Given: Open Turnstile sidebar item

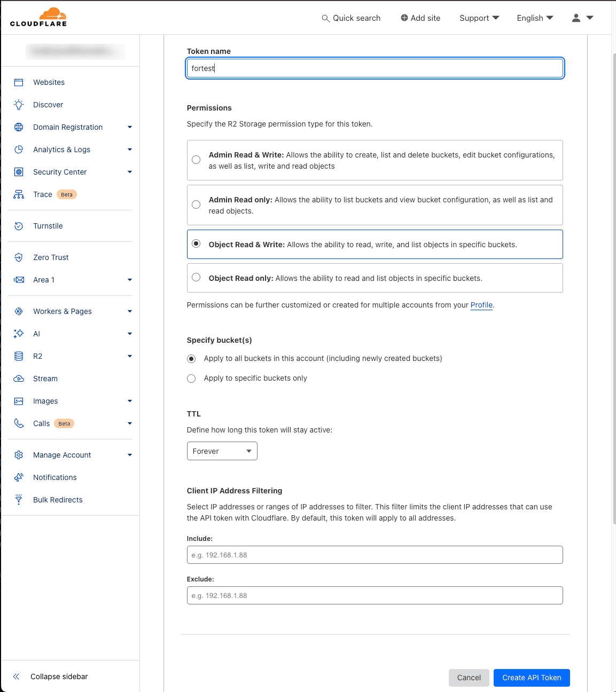Looking at the screenshot, I should 48,226.
